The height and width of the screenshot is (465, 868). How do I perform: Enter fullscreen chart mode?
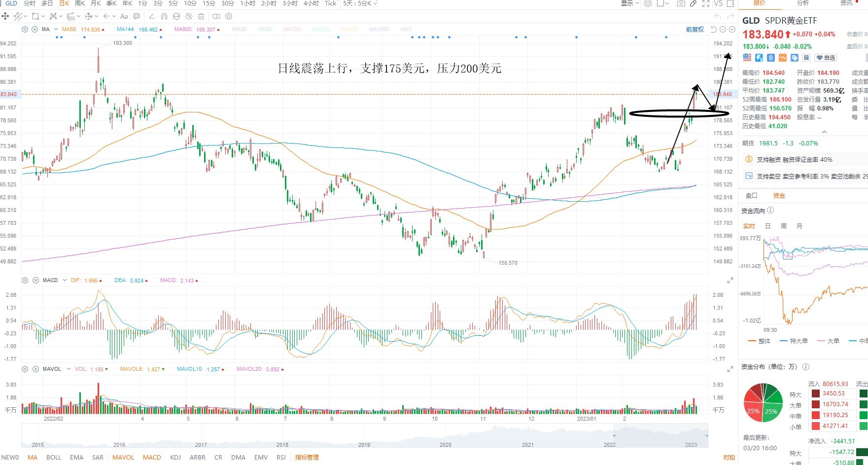[706, 3]
